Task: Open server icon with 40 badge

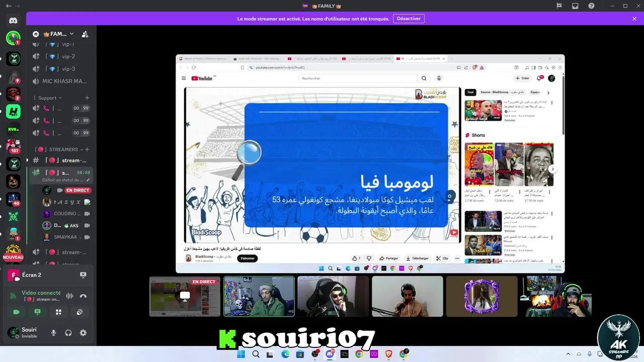Action: point(13,199)
